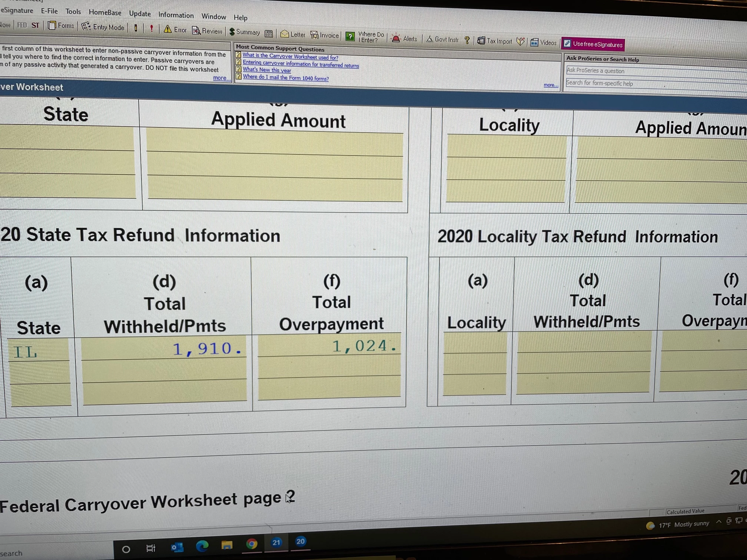Switch to ProSeries 20 taskbar app
Viewport: 747px width, 560px height.
coord(301,541)
